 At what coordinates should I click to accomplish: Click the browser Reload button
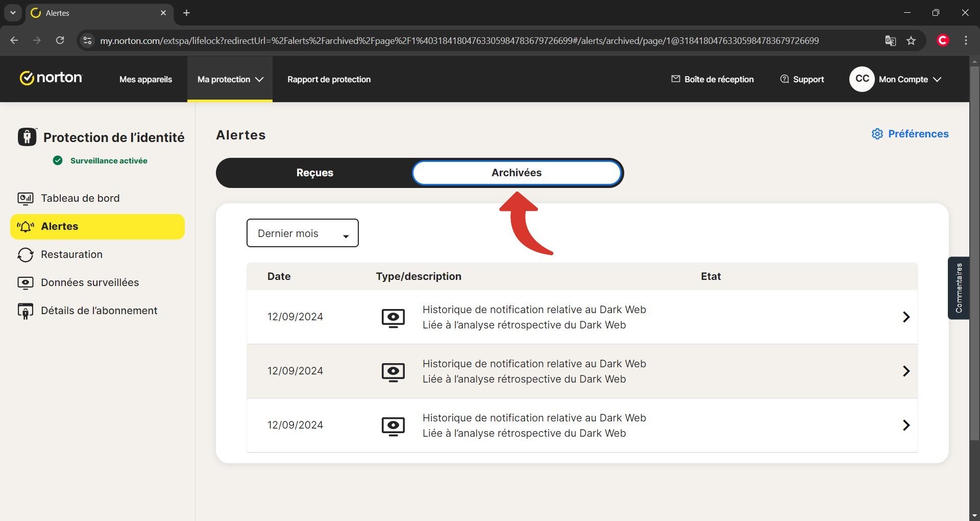coord(60,40)
